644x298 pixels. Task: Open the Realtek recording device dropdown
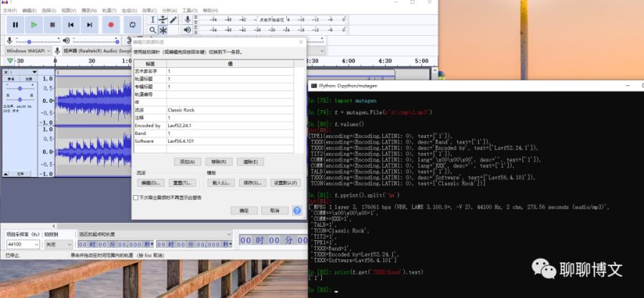pyautogui.click(x=97, y=51)
